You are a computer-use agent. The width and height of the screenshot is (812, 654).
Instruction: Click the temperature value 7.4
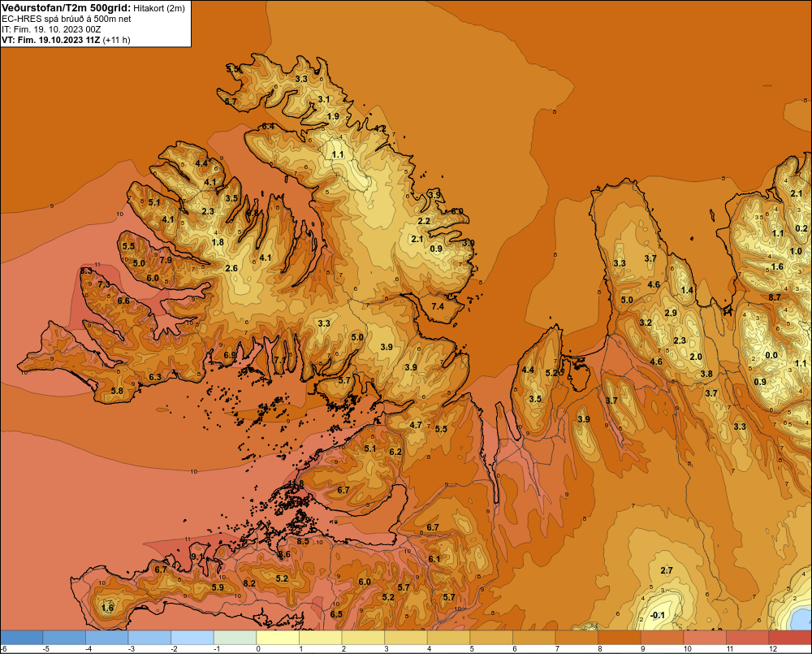[438, 306]
